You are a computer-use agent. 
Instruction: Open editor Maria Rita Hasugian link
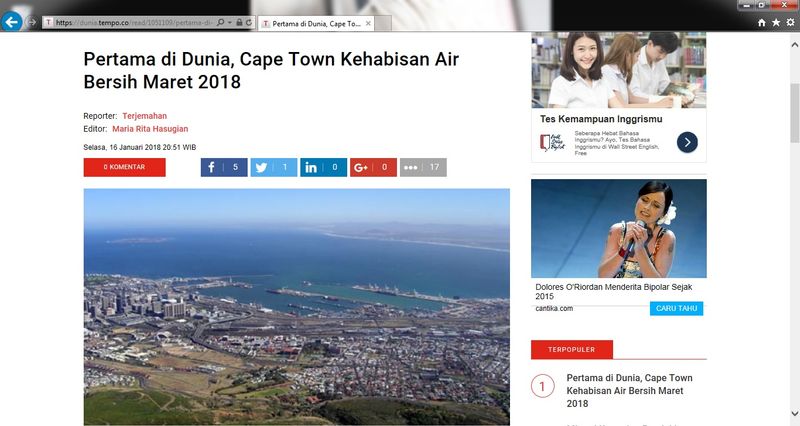(x=150, y=129)
